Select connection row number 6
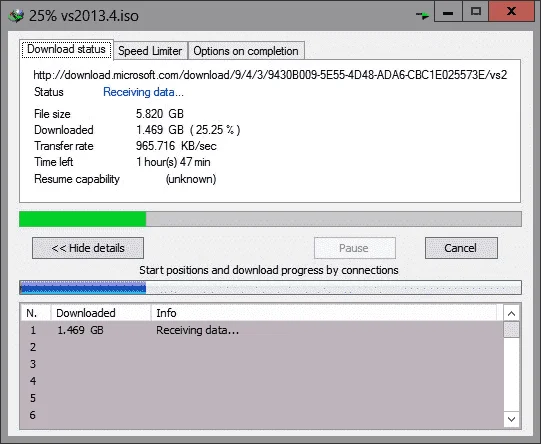Image resolution: width=541 pixels, height=445 pixels. pos(262,415)
